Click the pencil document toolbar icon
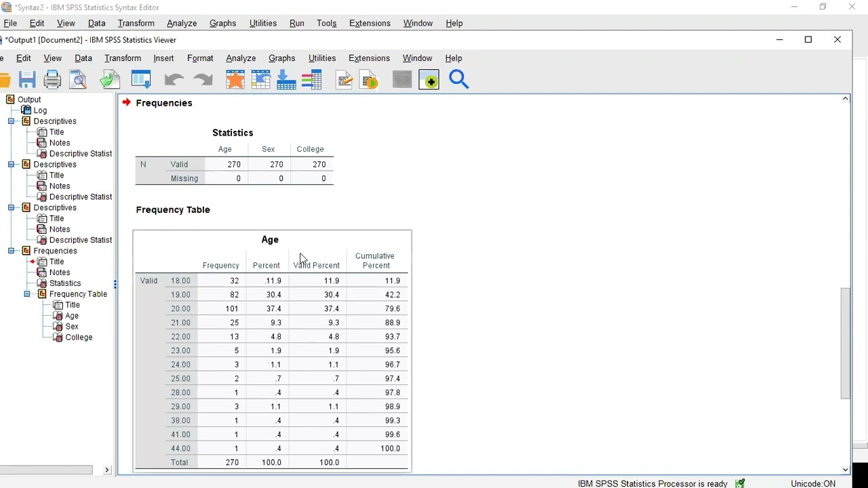 344,80
